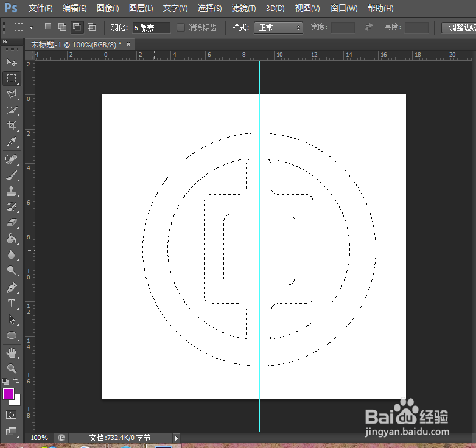Select the Pen tool
This screenshot has width=476, height=448.
click(x=12, y=287)
